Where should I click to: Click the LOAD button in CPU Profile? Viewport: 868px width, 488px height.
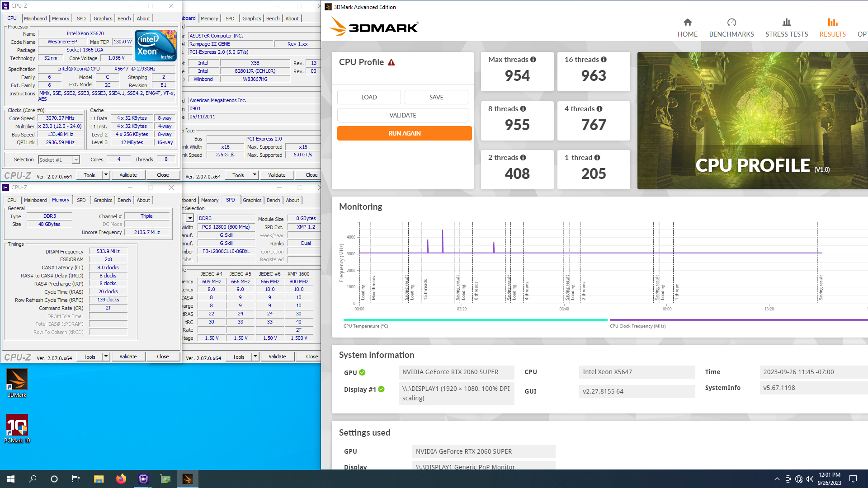click(x=369, y=97)
